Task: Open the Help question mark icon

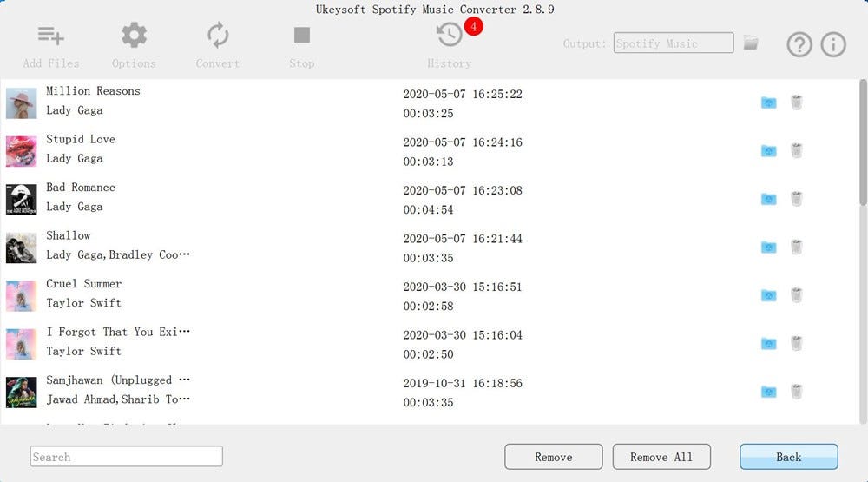Action: (799, 44)
